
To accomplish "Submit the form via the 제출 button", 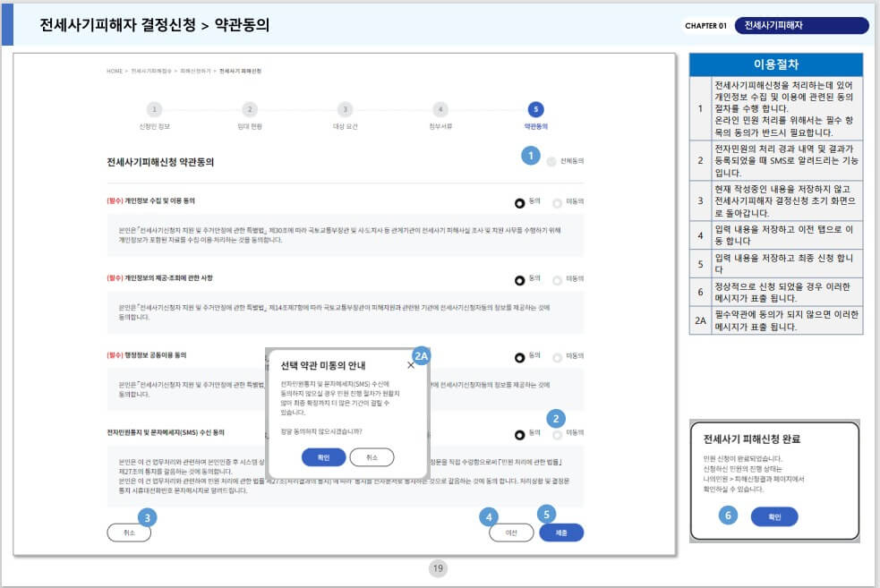I will click(563, 531).
